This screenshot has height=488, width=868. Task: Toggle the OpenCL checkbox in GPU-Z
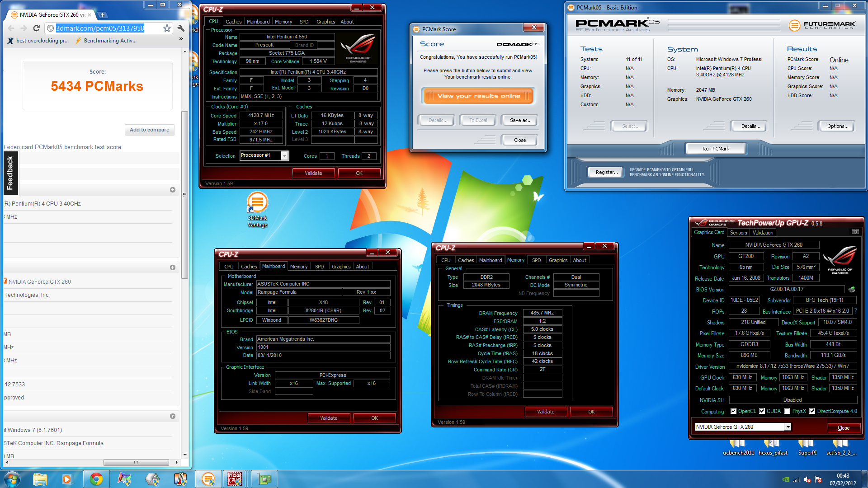[733, 411]
